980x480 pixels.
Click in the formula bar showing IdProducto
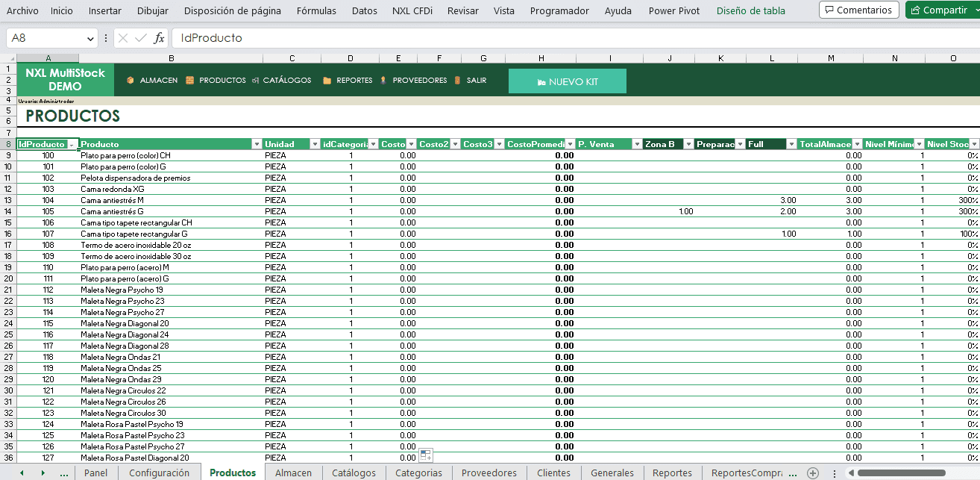click(574, 38)
